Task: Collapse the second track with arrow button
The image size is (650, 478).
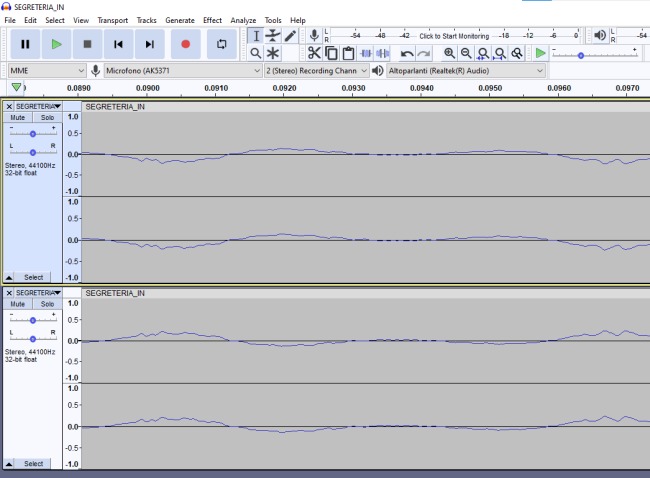Action: 9,463
